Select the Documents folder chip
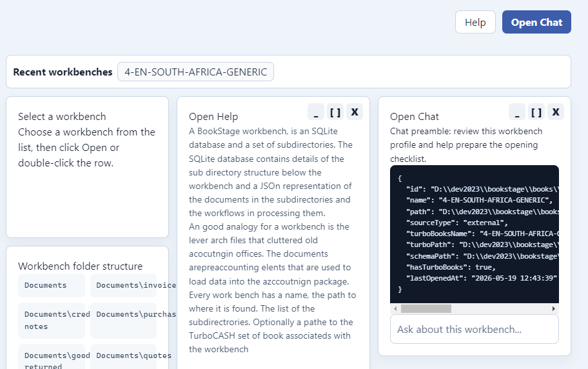 click(52, 285)
